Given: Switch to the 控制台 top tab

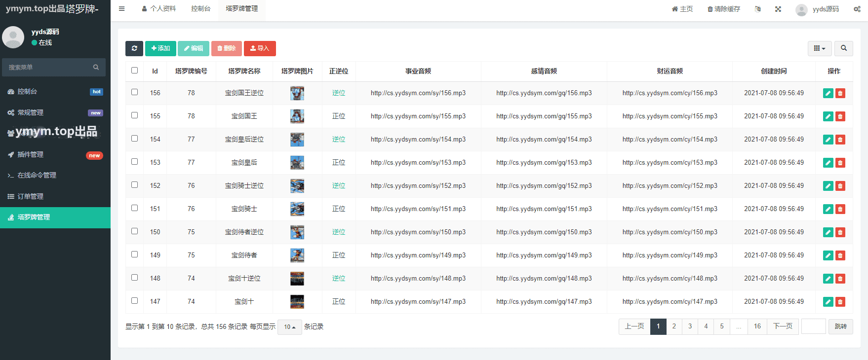Looking at the screenshot, I should pyautogui.click(x=200, y=9).
